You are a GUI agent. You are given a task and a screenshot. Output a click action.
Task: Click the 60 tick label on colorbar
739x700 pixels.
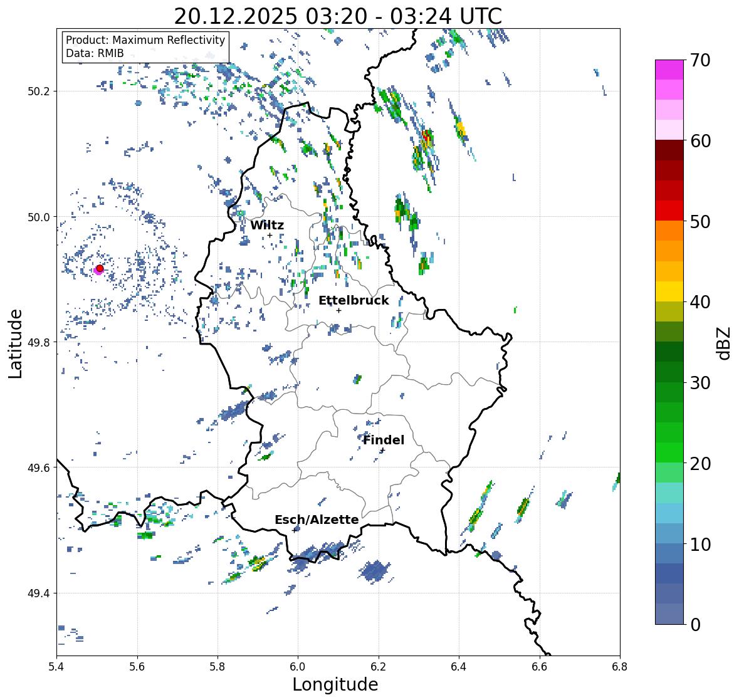[x=700, y=141]
